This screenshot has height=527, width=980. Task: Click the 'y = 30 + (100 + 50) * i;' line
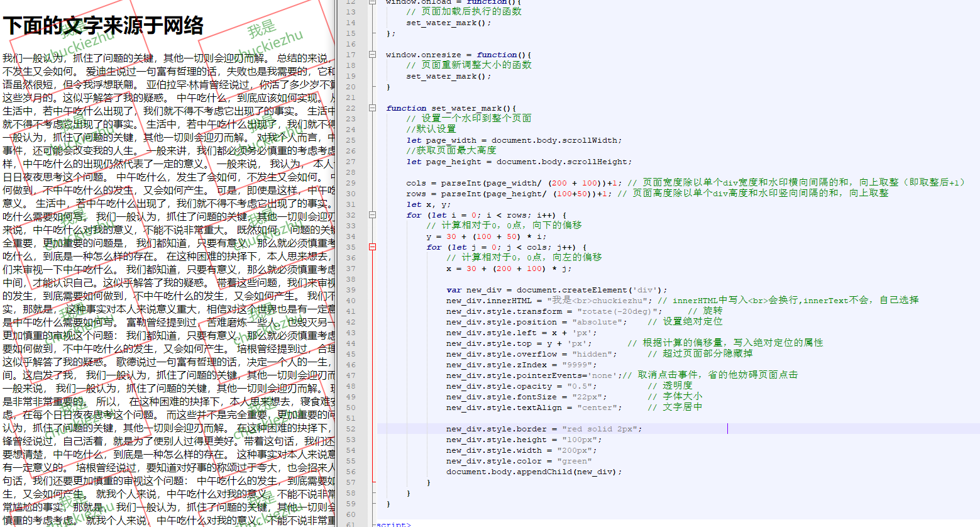tap(486, 236)
